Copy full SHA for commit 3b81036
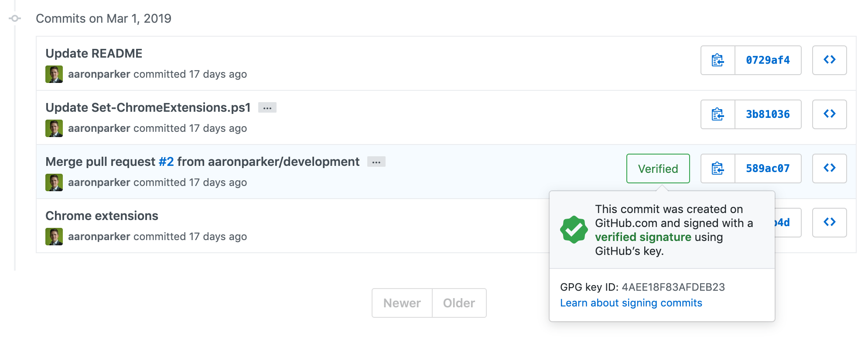868x337 pixels. (x=718, y=114)
